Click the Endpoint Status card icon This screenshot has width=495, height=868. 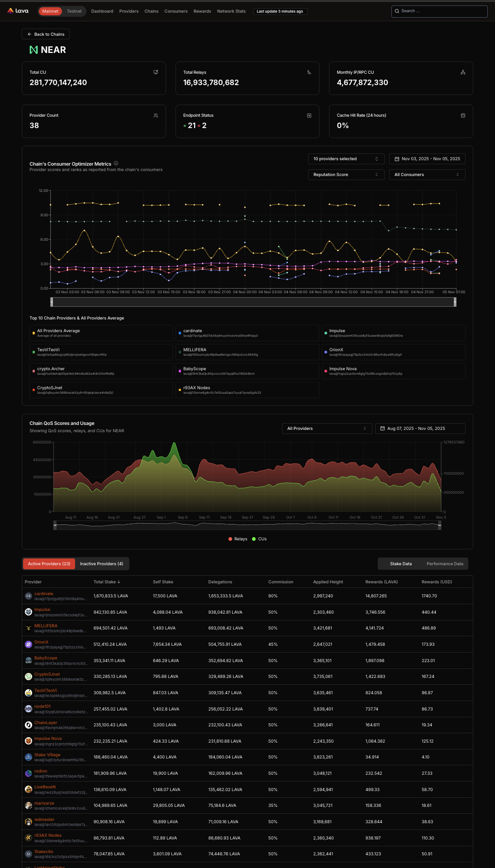coord(309,115)
